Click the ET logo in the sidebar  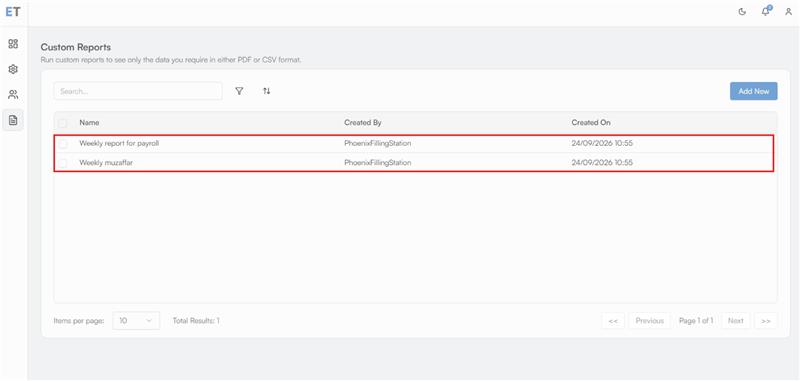pyautogui.click(x=13, y=12)
